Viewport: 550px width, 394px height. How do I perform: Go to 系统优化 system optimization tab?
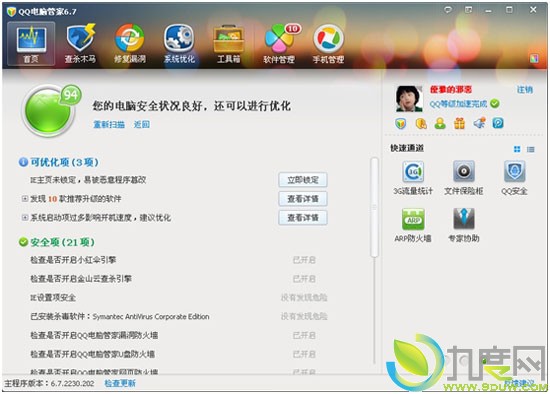tap(179, 44)
